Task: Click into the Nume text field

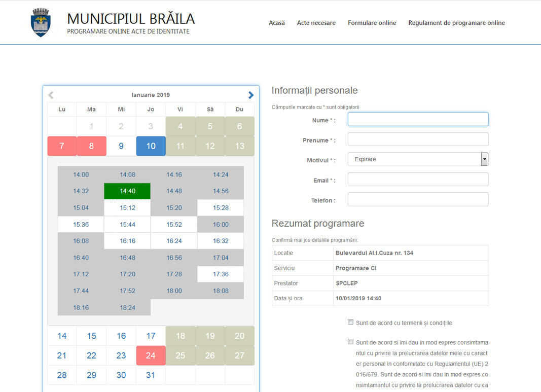Action: (418, 119)
